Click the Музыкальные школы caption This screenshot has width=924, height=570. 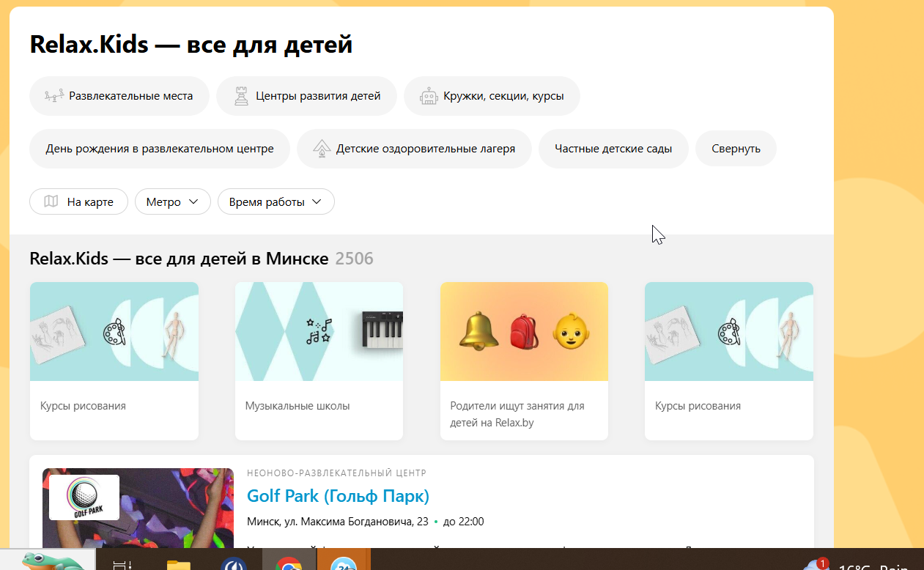coord(297,406)
